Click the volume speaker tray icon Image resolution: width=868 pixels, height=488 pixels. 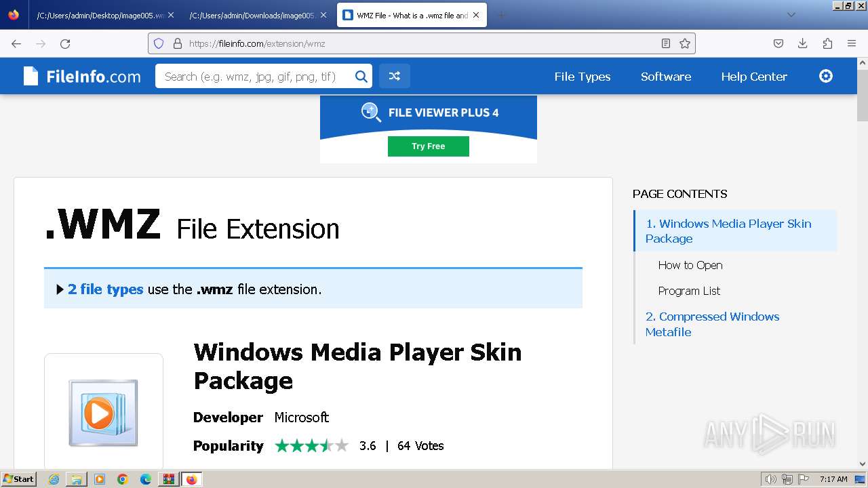(771, 479)
